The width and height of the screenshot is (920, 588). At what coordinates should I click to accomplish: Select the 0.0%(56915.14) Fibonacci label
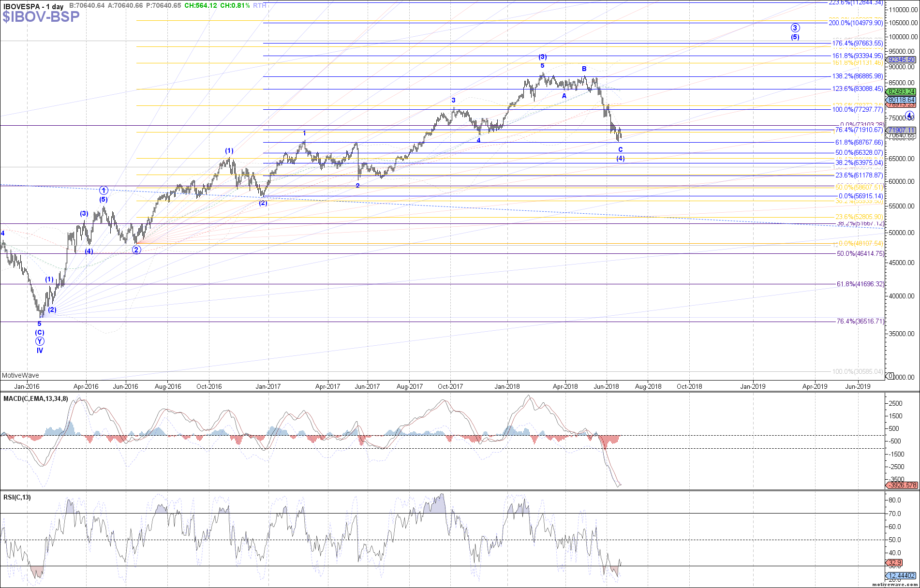[x=861, y=196]
